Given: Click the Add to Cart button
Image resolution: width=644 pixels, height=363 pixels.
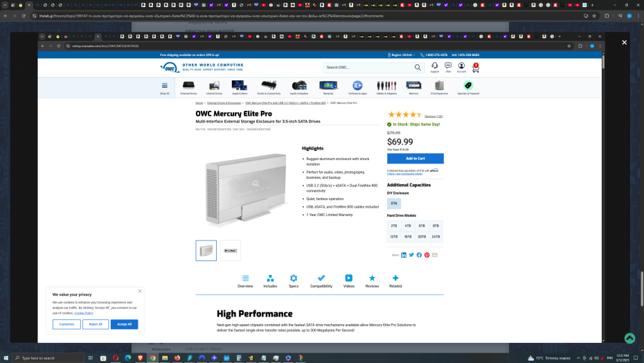Looking at the screenshot, I should [x=415, y=158].
